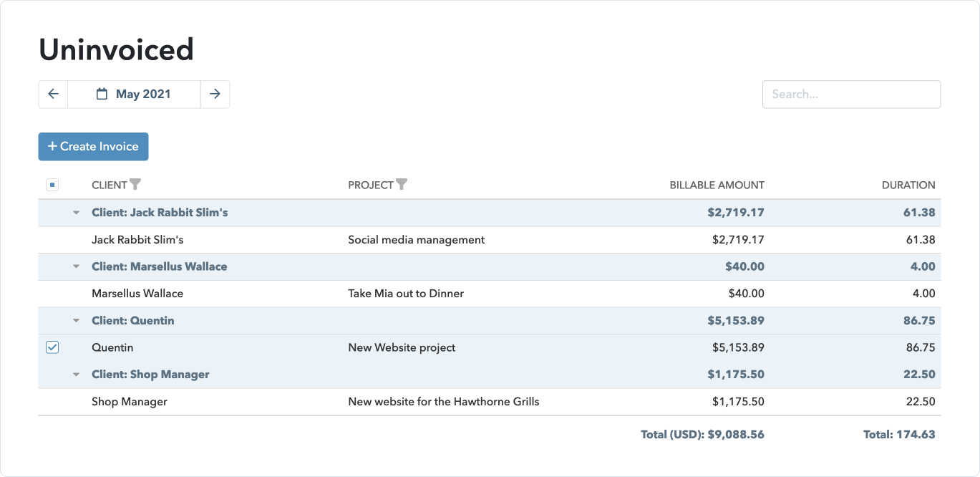Sort by Duration column header
Screen dimensions: 980x477
coord(908,185)
